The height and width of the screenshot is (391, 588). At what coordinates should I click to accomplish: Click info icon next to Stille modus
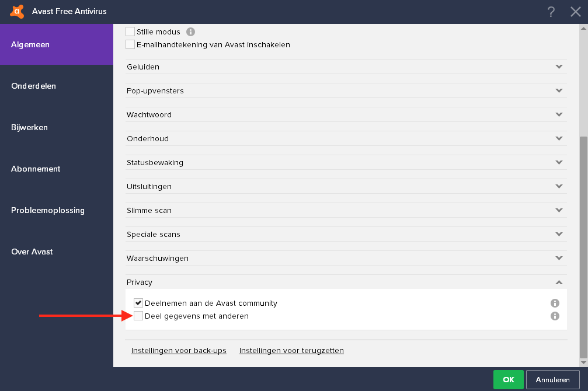[190, 32]
